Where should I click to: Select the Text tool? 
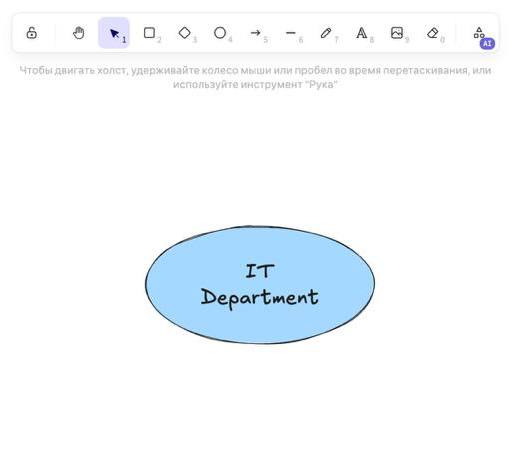[x=362, y=33]
